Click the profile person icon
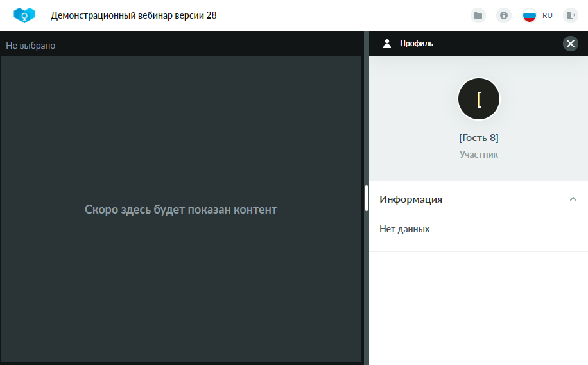The width and height of the screenshot is (588, 365). [x=387, y=44]
